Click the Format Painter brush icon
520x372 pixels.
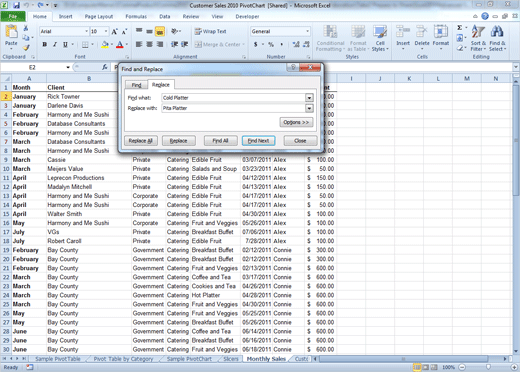pyautogui.click(x=26, y=48)
